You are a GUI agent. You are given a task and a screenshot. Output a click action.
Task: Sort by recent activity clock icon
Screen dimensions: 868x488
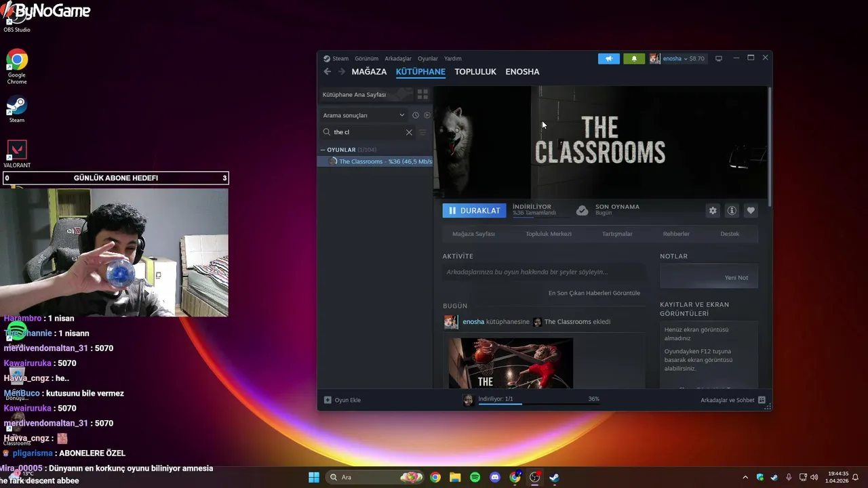(x=416, y=115)
